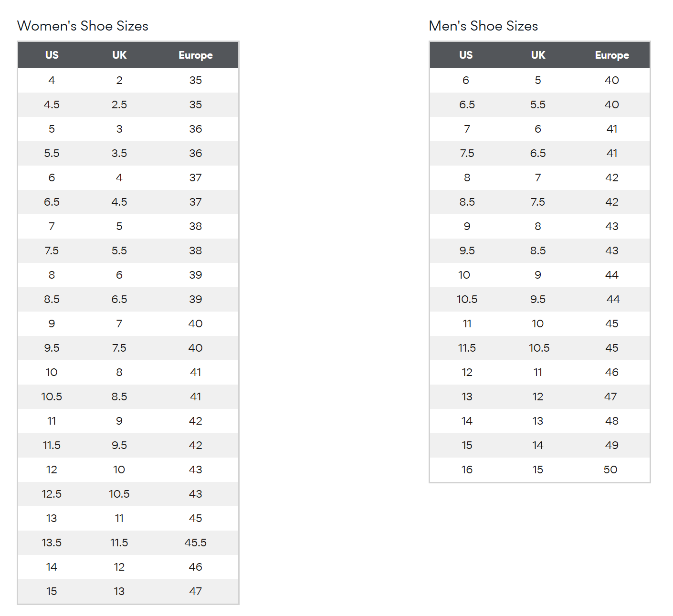673x616 pixels.
Task: Click the UK column header in men's table
Action: [x=538, y=55]
